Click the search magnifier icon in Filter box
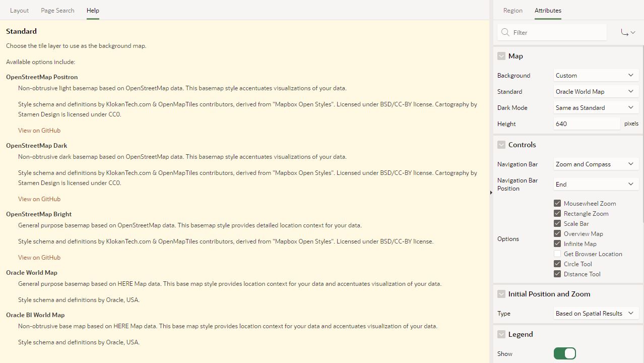This screenshot has height=363, width=644. click(505, 32)
